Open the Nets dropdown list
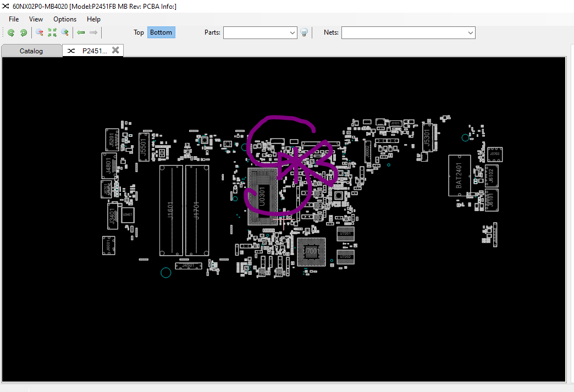 click(x=471, y=32)
